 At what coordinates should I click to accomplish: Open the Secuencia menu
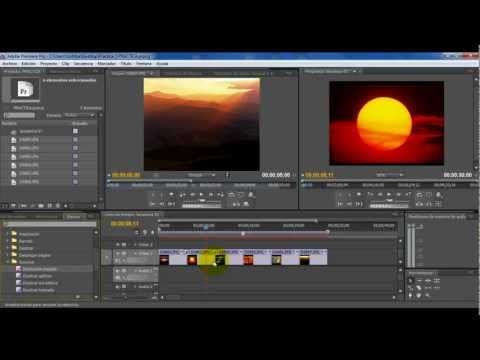83,63
